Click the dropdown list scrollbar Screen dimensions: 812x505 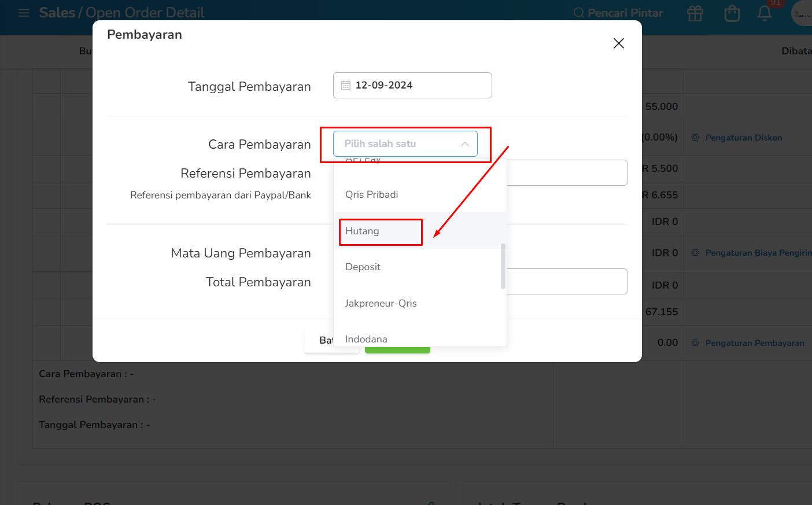[x=503, y=266]
